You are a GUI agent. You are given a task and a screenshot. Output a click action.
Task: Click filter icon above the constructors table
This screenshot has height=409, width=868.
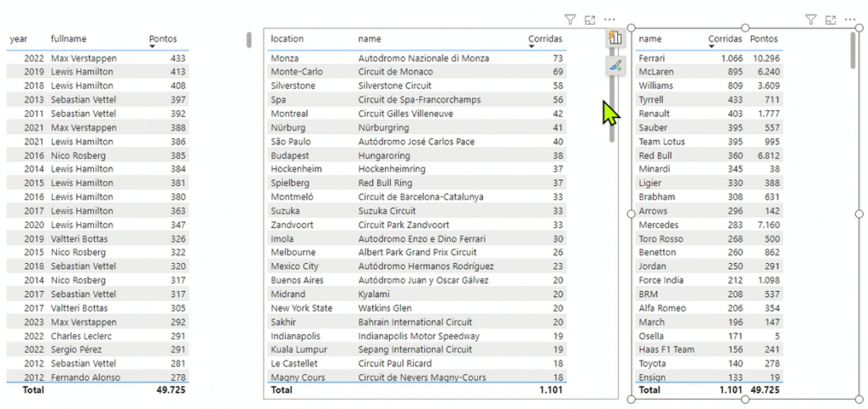[810, 19]
